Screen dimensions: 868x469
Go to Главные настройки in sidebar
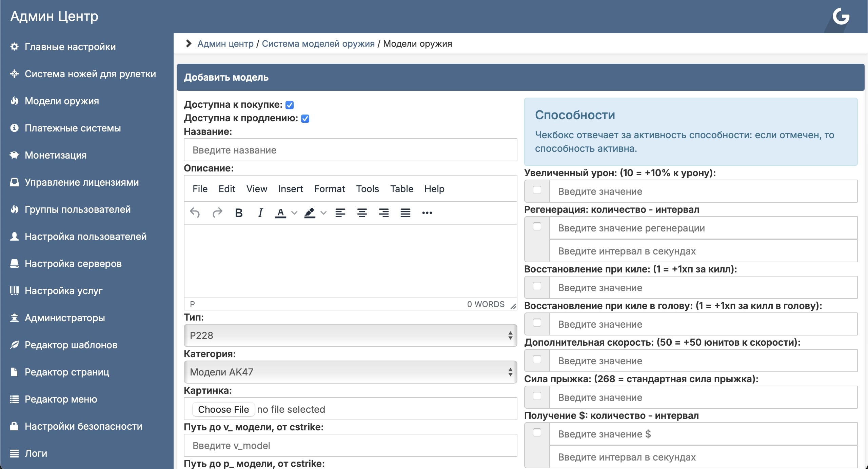pos(70,47)
